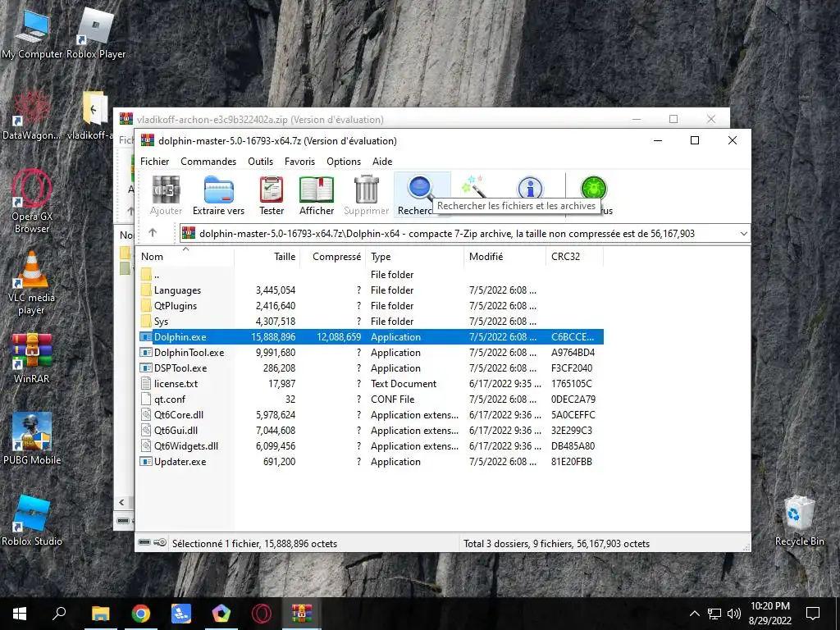Select the Qt6Widgets.dll file
The width and height of the screenshot is (840, 630).
click(x=370, y=445)
